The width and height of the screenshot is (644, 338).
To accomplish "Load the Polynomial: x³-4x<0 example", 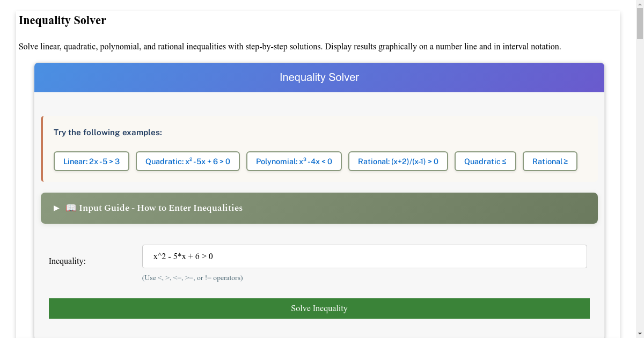I will point(294,161).
